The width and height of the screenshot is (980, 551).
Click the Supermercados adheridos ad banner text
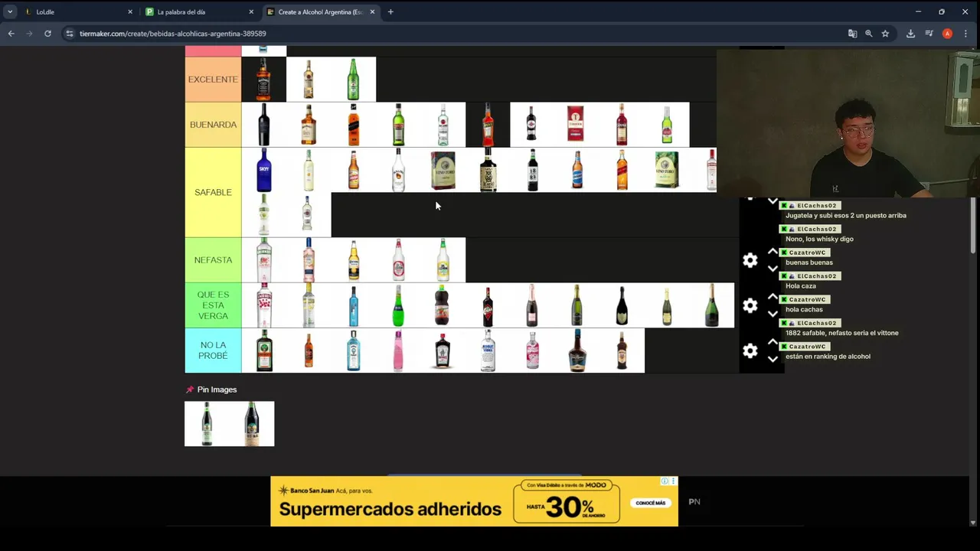click(x=390, y=509)
